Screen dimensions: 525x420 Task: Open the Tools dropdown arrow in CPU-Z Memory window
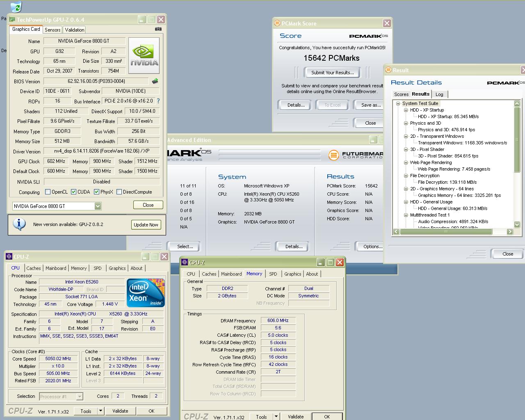(x=276, y=417)
